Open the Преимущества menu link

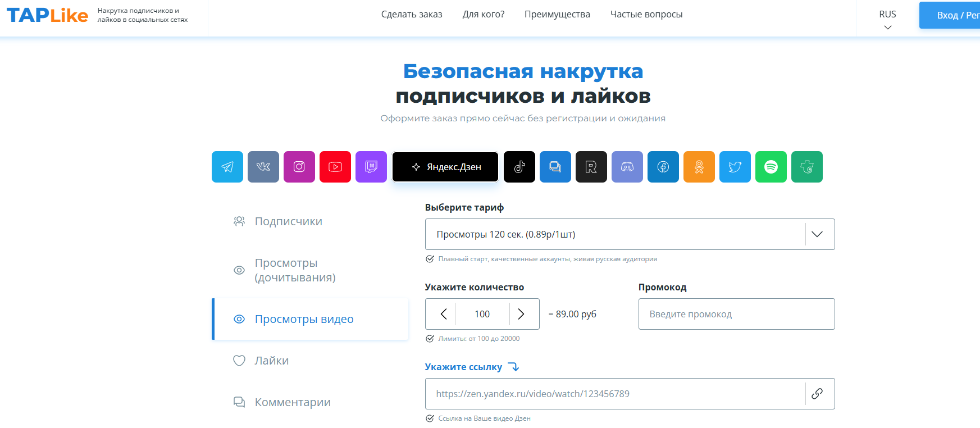click(x=557, y=15)
